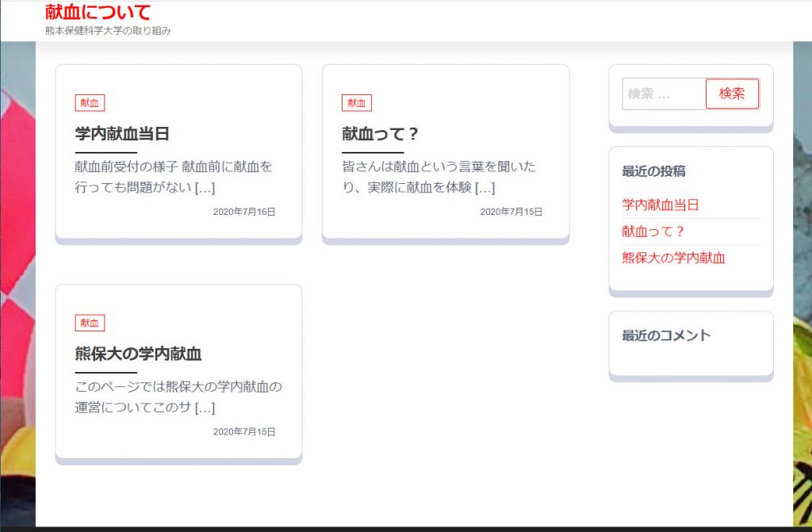Open 熊保大の学内献血 in the 最近の投稿 sidebar
Viewport: 812px width, 532px height.
pos(674,258)
